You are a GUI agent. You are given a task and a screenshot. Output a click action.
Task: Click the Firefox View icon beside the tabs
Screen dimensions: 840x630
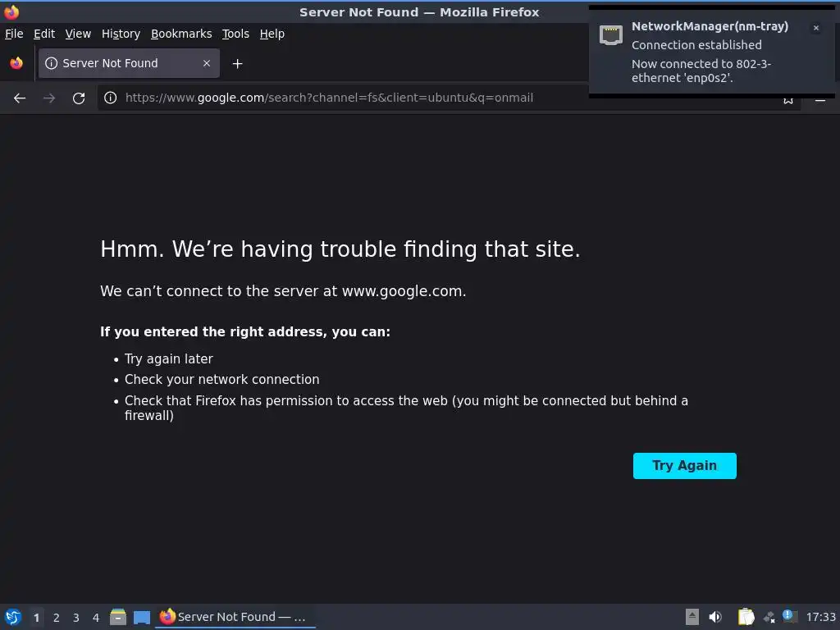[16, 63]
